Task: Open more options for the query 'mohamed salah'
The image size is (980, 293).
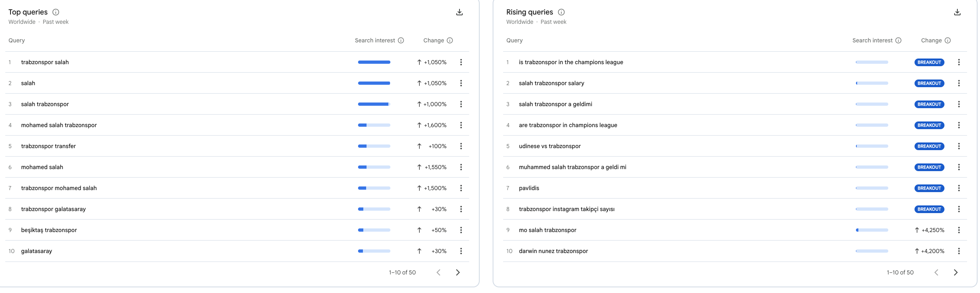Action: (x=461, y=167)
